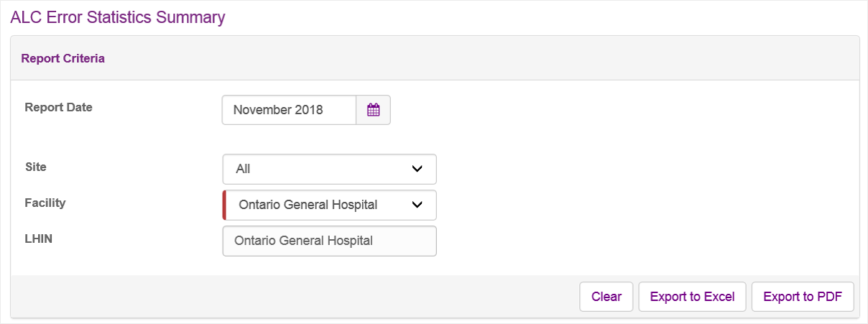Click the chevron arrow on Site dropdown
The image size is (868, 324).
417,169
